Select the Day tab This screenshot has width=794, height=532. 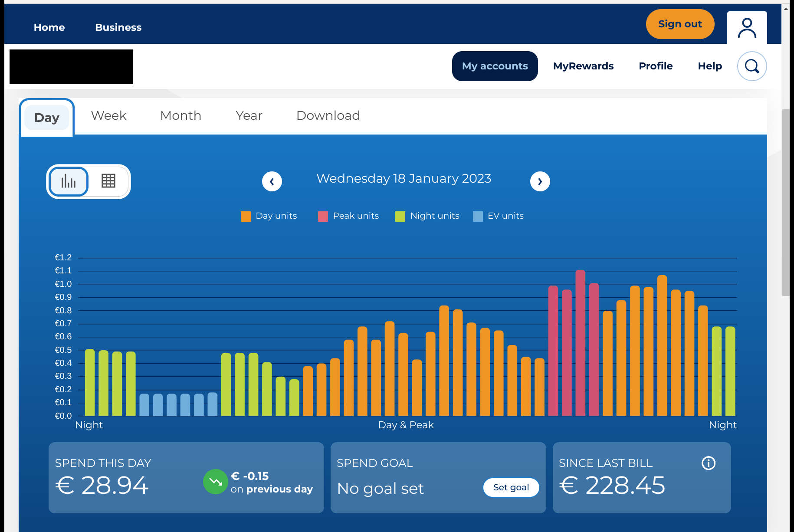[x=47, y=118]
